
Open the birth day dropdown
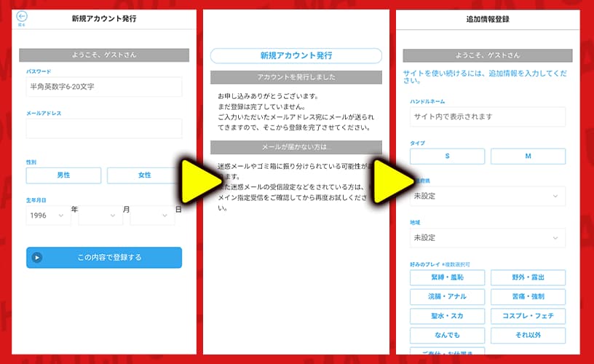pyautogui.click(x=152, y=215)
